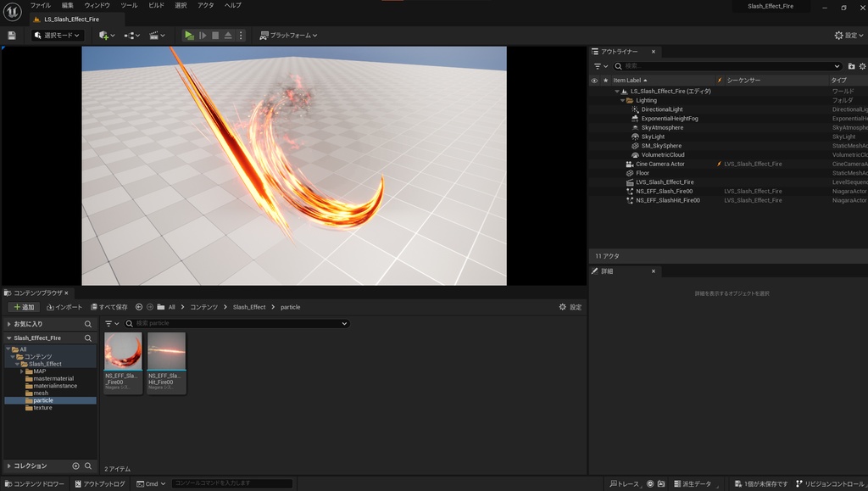Open the ファイル menu
This screenshot has height=491, width=868.
point(41,6)
